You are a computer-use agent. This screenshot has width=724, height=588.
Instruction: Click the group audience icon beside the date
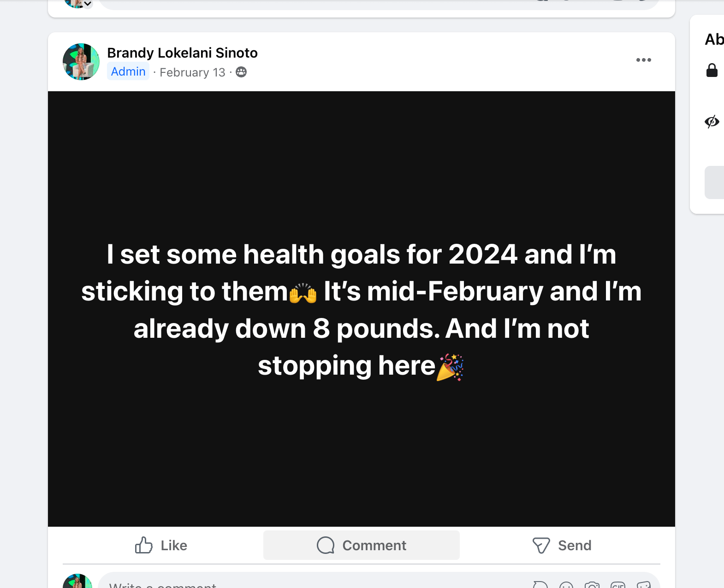tap(241, 72)
